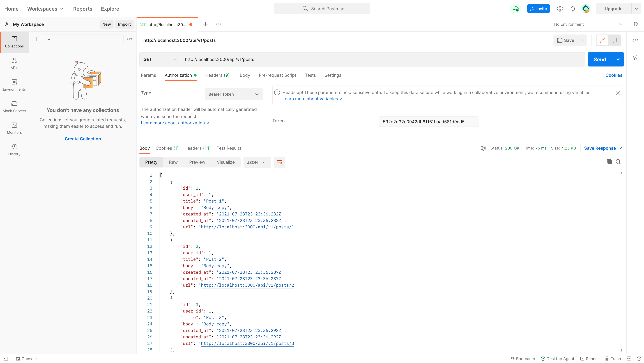
Task: Switch to request Headers (9) tab
Action: click(217, 75)
